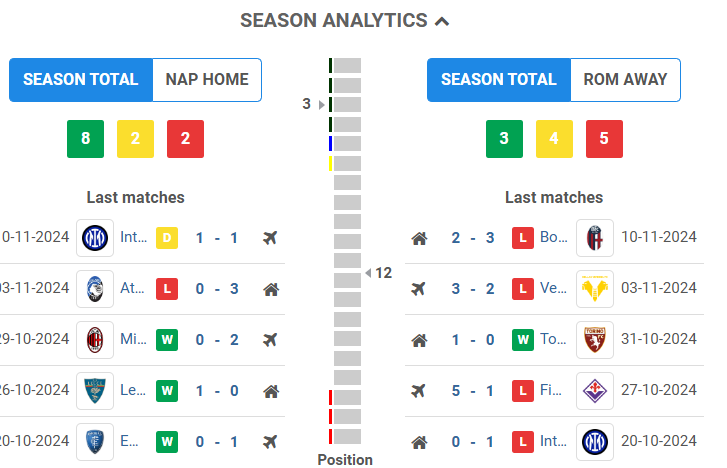727x468 pixels.
Task: Click the Fiorentina purple crest
Action: coord(595,391)
